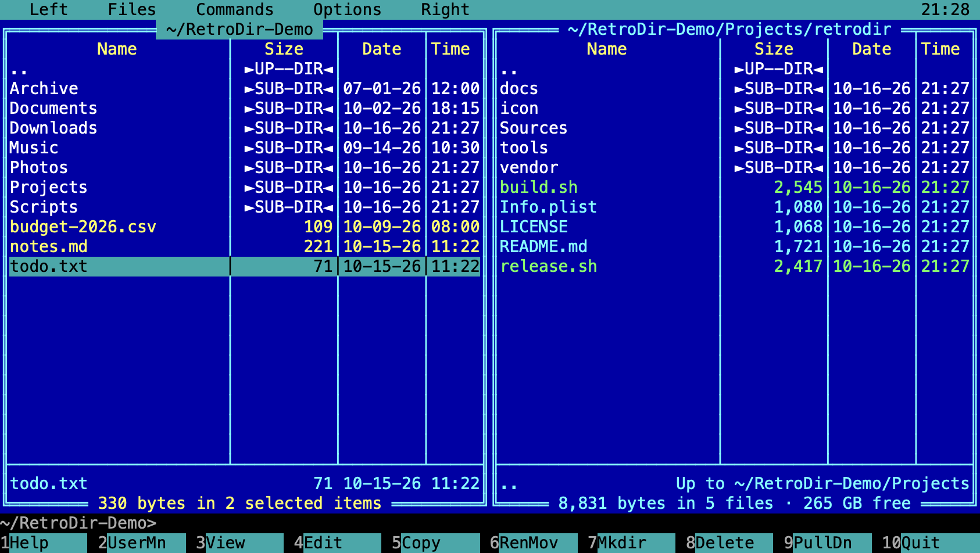Select the Photos directory row
Viewport: 980px width, 553px height.
pyautogui.click(x=245, y=167)
